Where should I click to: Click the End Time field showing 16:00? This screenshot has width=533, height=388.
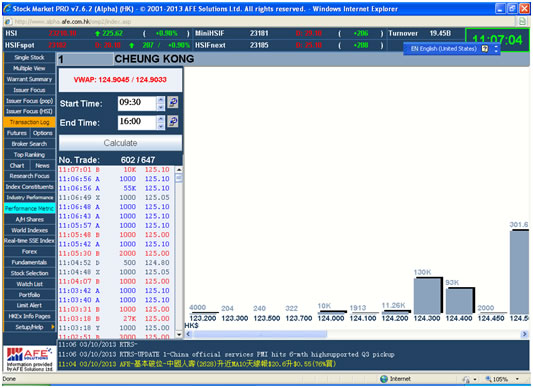137,122
